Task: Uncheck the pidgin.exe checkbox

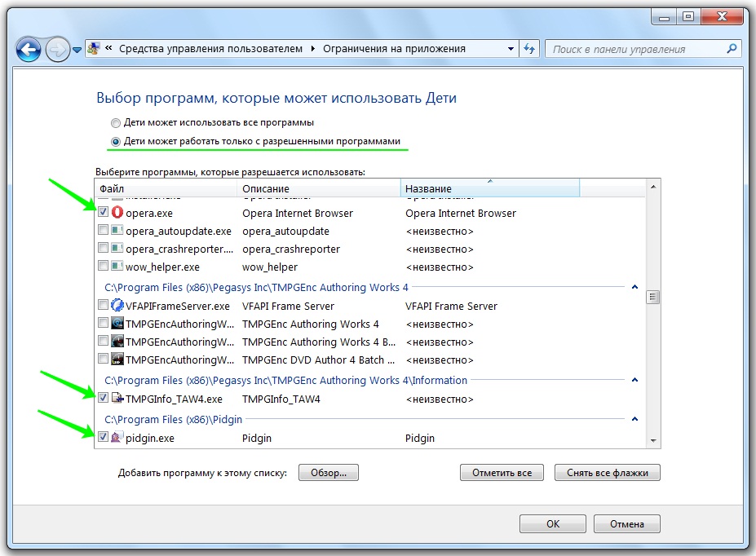Action: coord(103,436)
